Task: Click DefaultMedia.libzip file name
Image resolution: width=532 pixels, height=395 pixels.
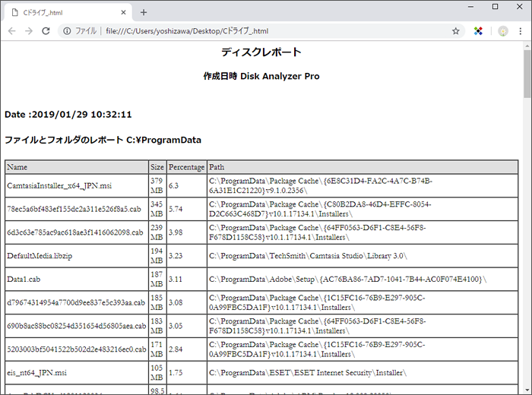Action: (x=40, y=256)
